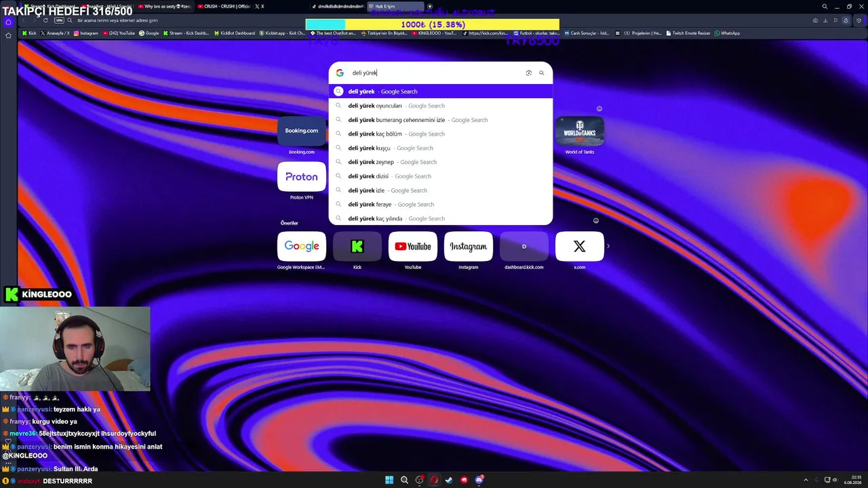Open the Twitch Emote Resizer bookmark
Image resolution: width=868 pixels, height=488 pixels.
689,33
